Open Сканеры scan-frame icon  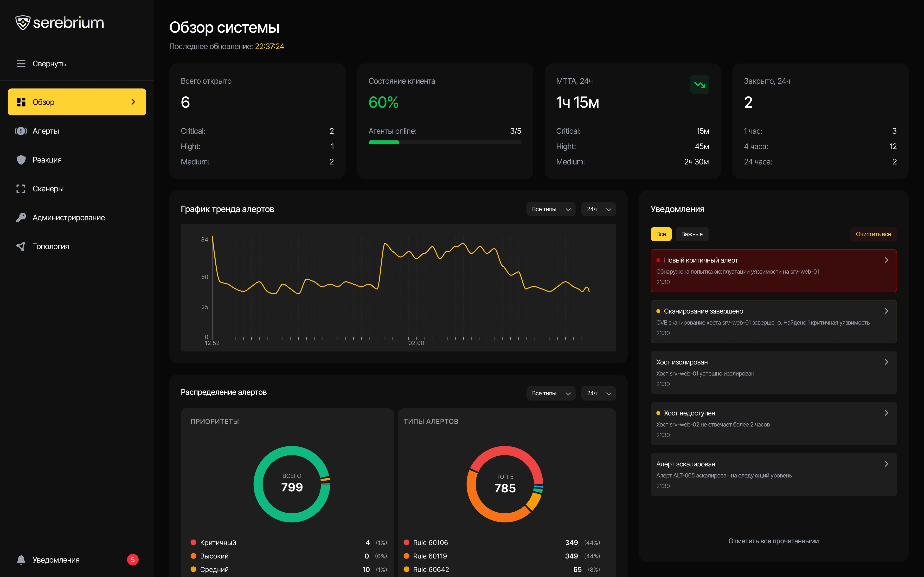click(21, 189)
